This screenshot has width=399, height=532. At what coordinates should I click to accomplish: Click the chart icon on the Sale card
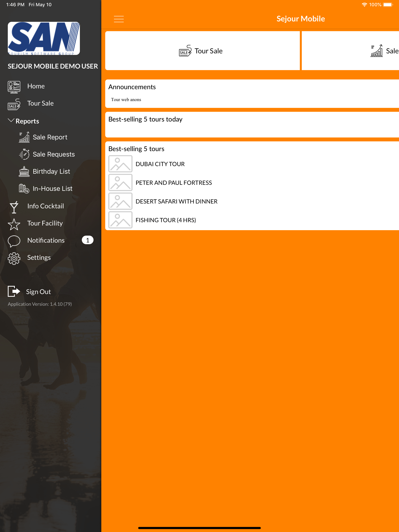click(x=377, y=51)
